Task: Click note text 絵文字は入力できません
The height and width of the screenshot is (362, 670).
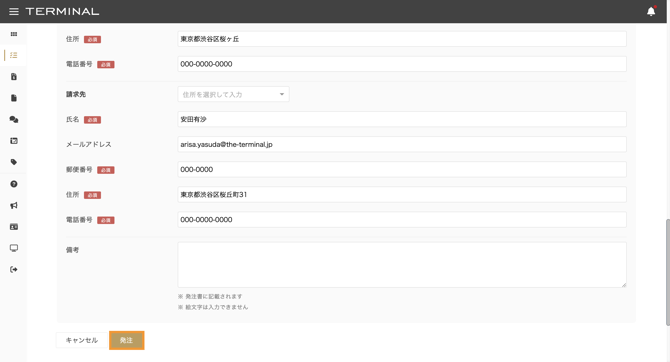Action: tap(217, 307)
